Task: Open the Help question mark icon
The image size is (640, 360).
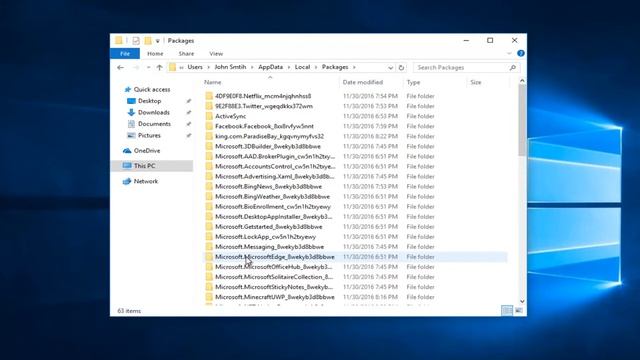Action: pos(521,53)
